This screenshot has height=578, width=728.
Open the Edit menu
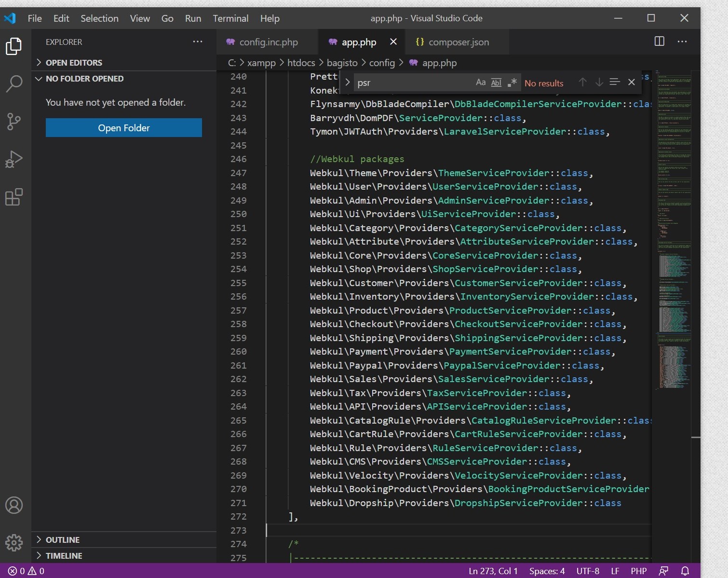[61, 18]
